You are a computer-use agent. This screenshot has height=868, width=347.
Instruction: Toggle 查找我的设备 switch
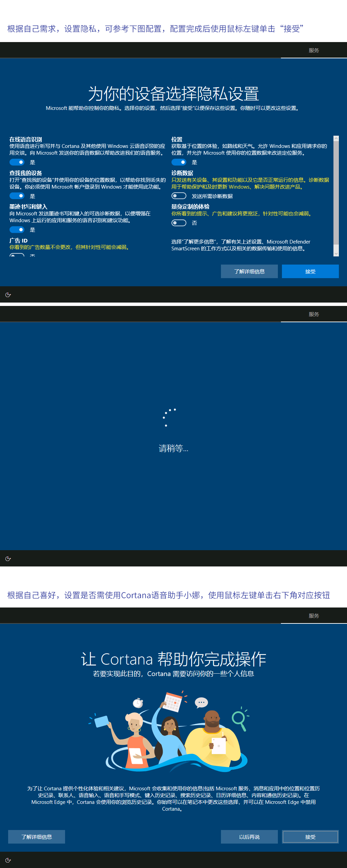coord(17,196)
